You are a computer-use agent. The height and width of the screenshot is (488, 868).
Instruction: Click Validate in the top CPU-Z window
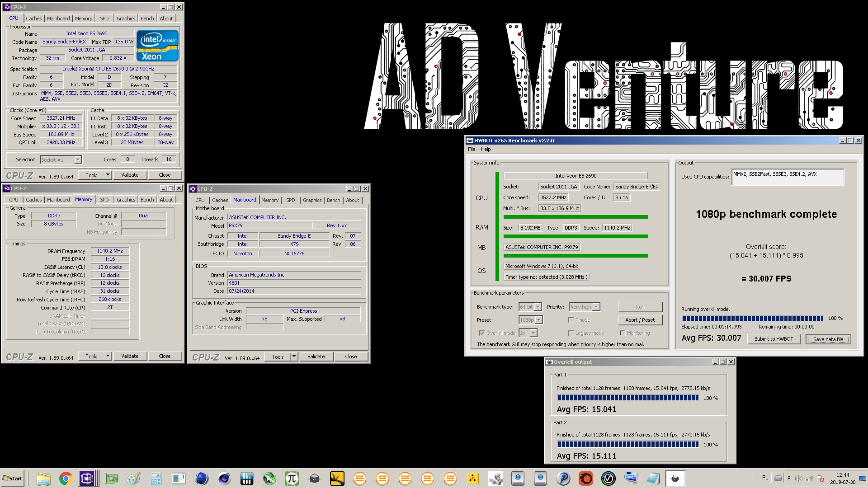130,175
